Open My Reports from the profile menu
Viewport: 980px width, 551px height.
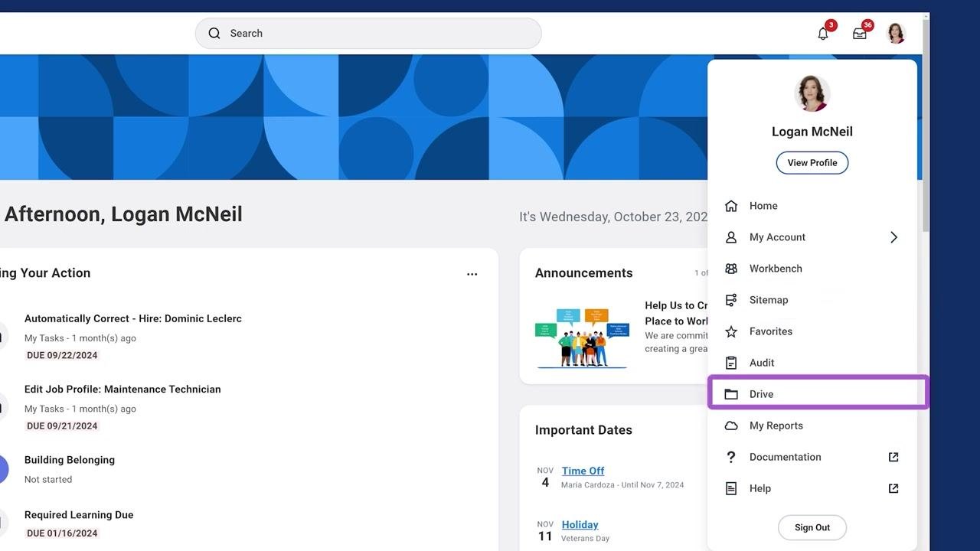(812, 425)
